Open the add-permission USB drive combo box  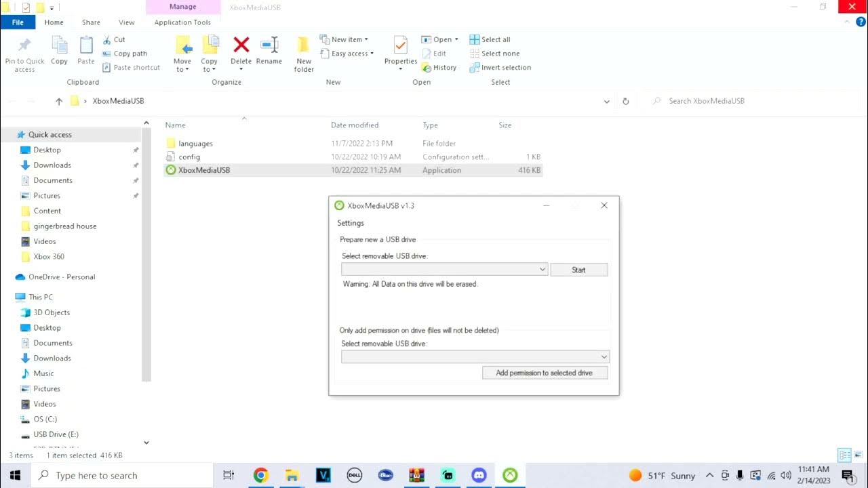pyautogui.click(x=475, y=357)
